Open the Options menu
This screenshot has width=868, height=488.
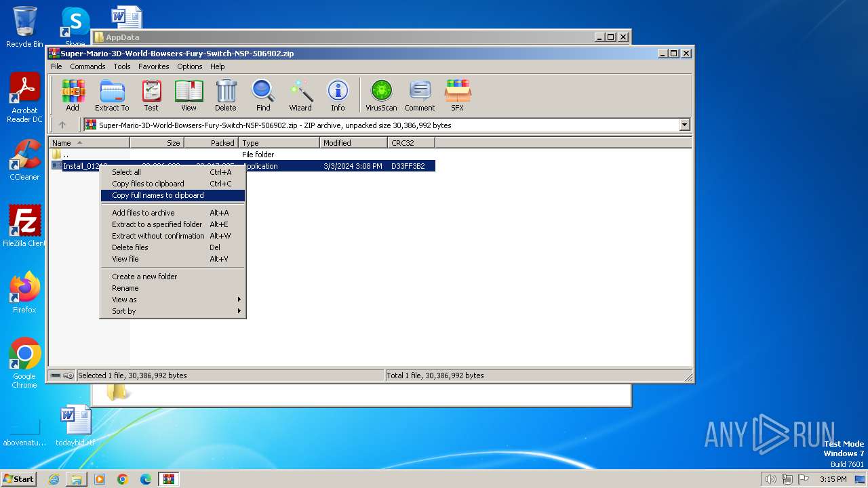(190, 66)
